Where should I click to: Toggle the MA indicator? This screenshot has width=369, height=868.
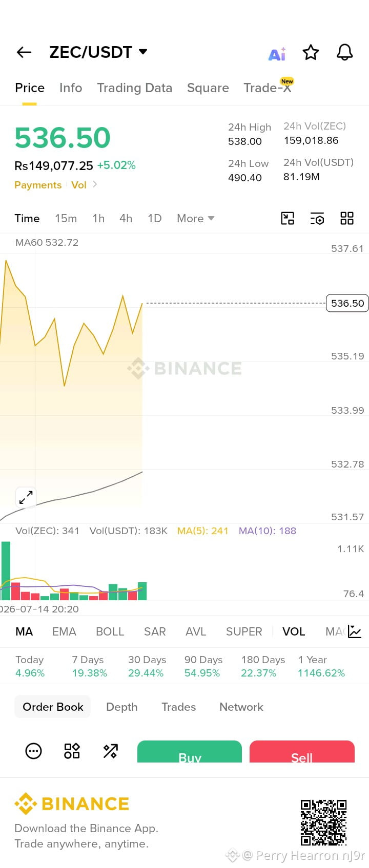pyautogui.click(x=24, y=631)
